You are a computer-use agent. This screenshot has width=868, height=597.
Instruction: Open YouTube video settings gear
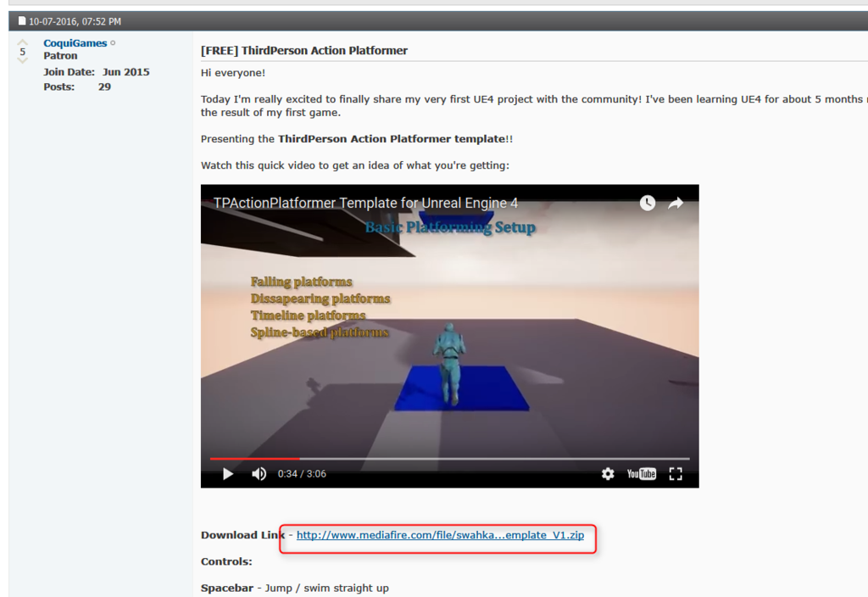608,474
